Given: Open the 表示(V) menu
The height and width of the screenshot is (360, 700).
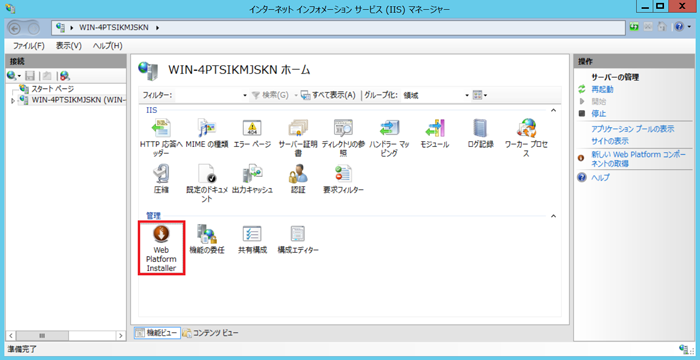Looking at the screenshot, I should [x=69, y=46].
